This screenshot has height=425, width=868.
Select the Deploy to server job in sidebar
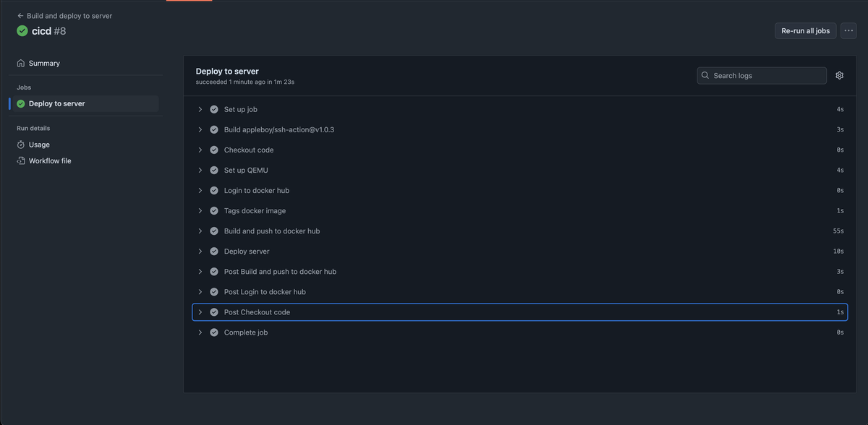(56, 103)
